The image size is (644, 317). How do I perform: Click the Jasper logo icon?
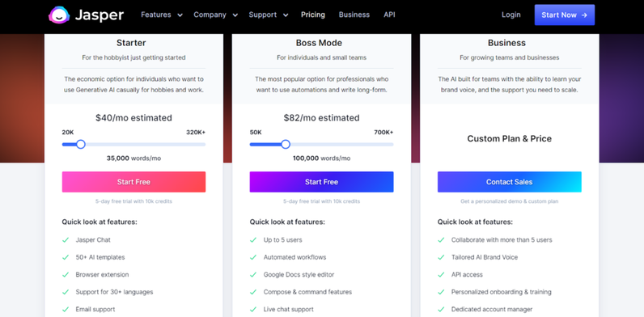pyautogui.click(x=59, y=15)
